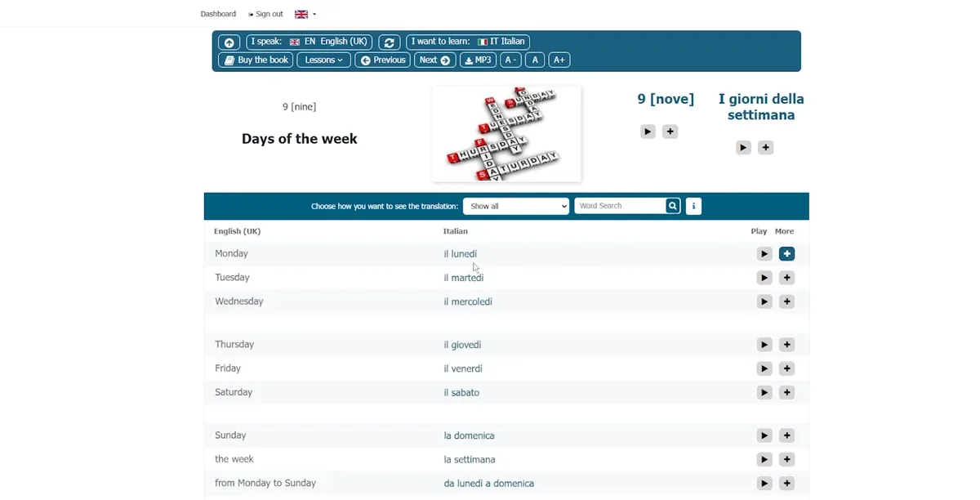Click in the Word Search field
Image resolution: width=980 pixels, height=500 pixels.
click(x=619, y=206)
